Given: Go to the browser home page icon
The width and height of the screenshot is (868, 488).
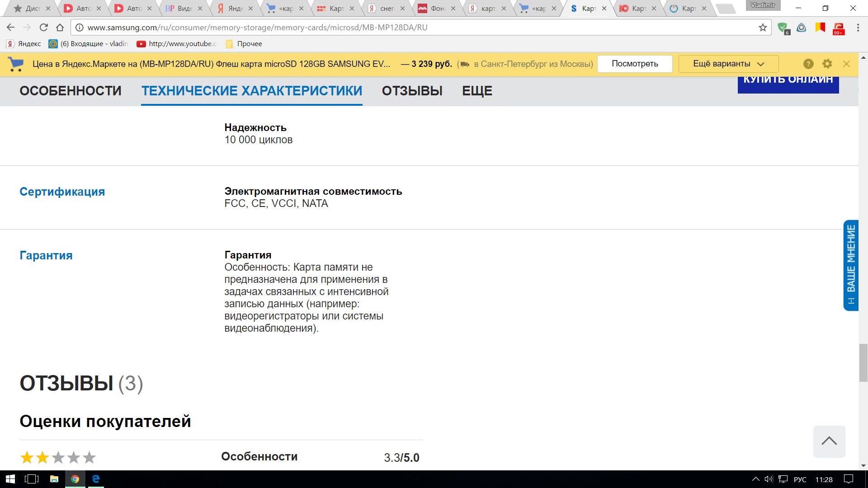Looking at the screenshot, I should tap(60, 28).
